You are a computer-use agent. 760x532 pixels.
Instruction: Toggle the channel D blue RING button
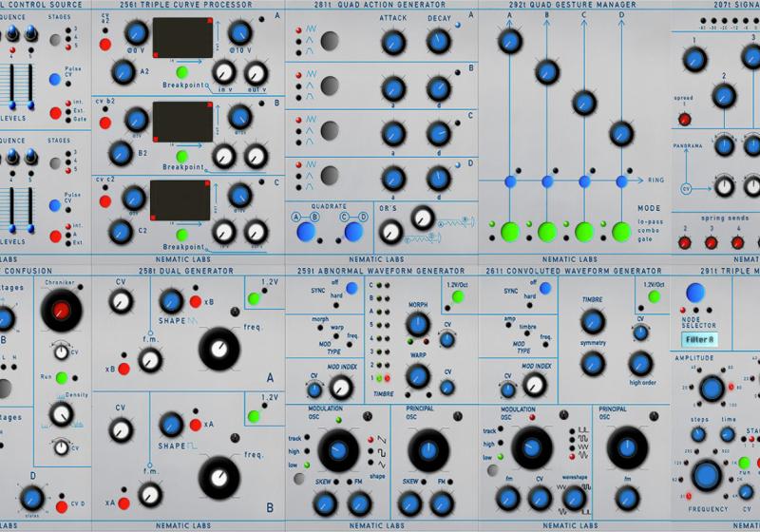pyautogui.click(x=621, y=181)
